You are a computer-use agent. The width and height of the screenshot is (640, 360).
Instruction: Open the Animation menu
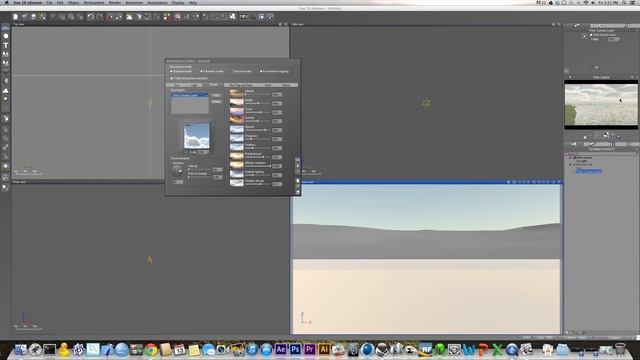coord(134,2)
